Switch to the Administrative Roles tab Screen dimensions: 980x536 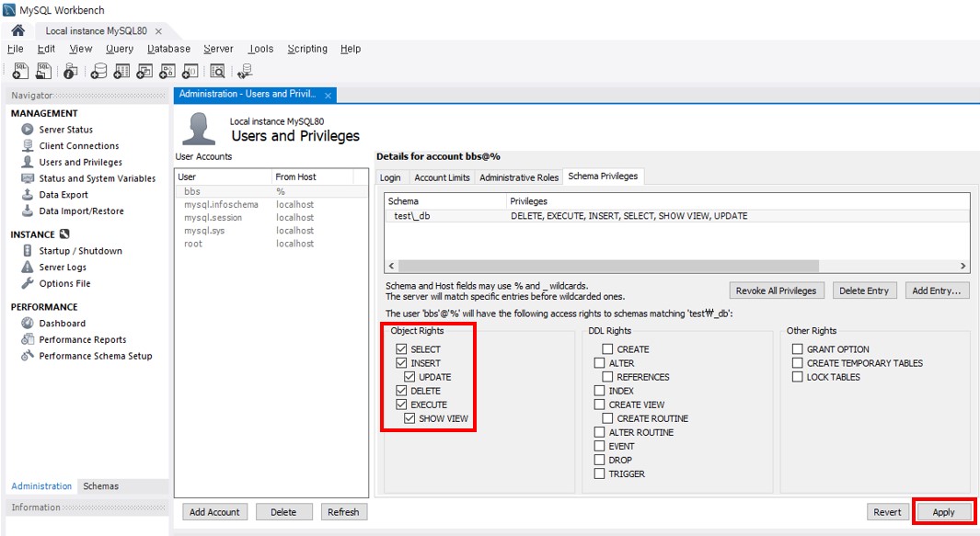(519, 177)
